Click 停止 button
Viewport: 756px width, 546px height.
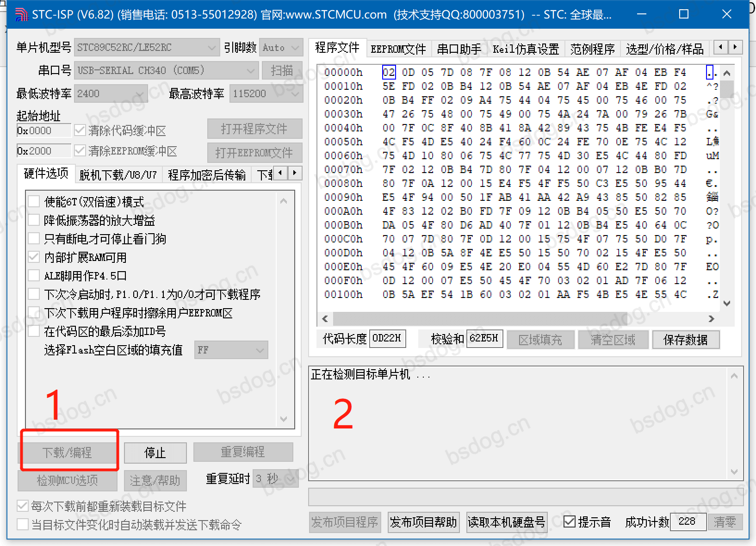155,453
